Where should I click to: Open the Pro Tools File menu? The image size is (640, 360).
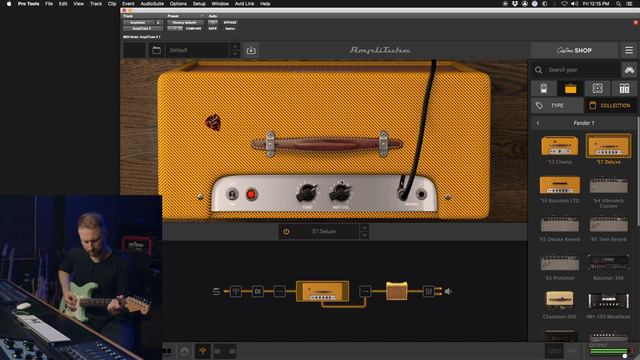point(49,4)
